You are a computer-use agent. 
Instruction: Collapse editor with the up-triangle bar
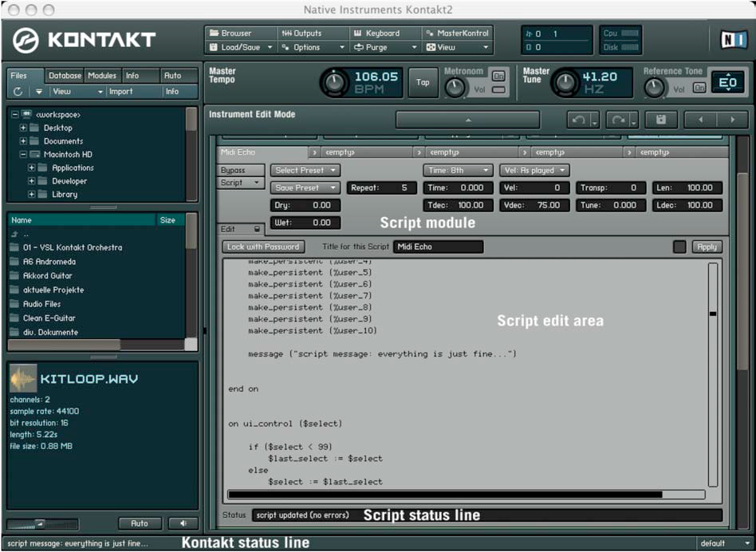[x=467, y=120]
